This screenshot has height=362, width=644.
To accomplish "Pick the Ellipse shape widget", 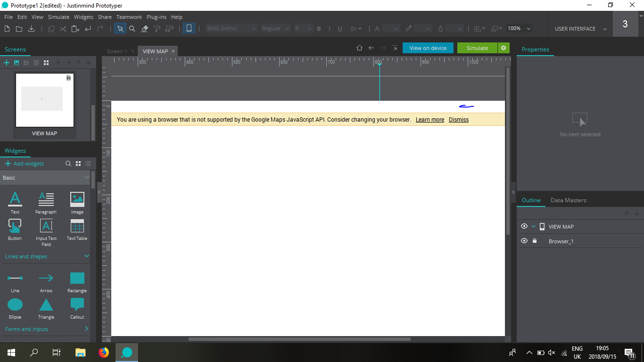I will [15, 308].
